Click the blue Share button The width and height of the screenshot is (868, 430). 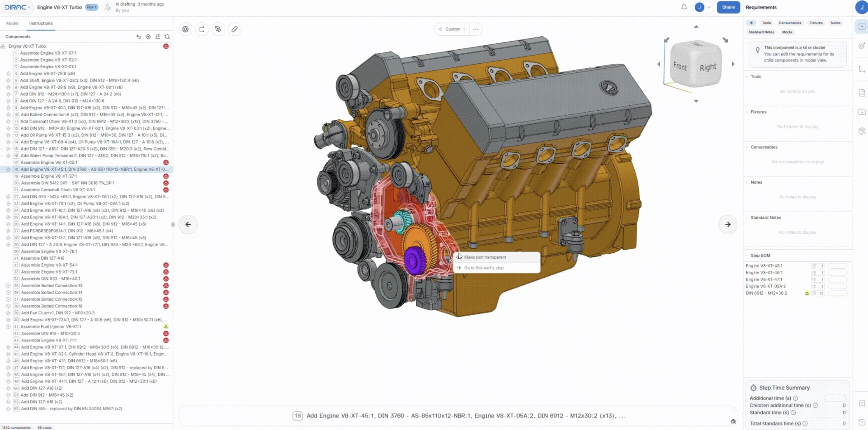[728, 7]
